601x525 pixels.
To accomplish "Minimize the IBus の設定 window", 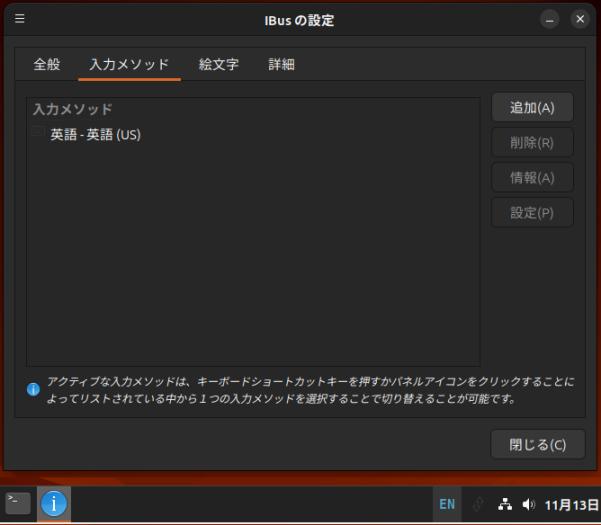I will pos(550,19).
